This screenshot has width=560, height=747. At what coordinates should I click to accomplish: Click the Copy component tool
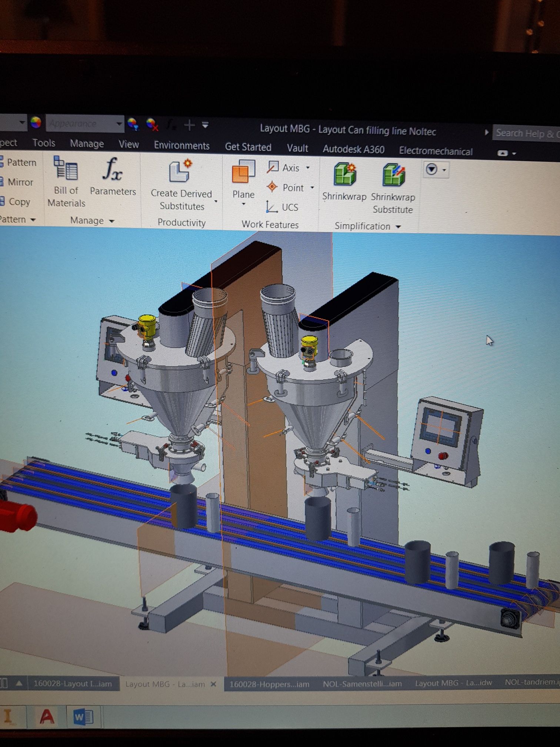(x=15, y=202)
